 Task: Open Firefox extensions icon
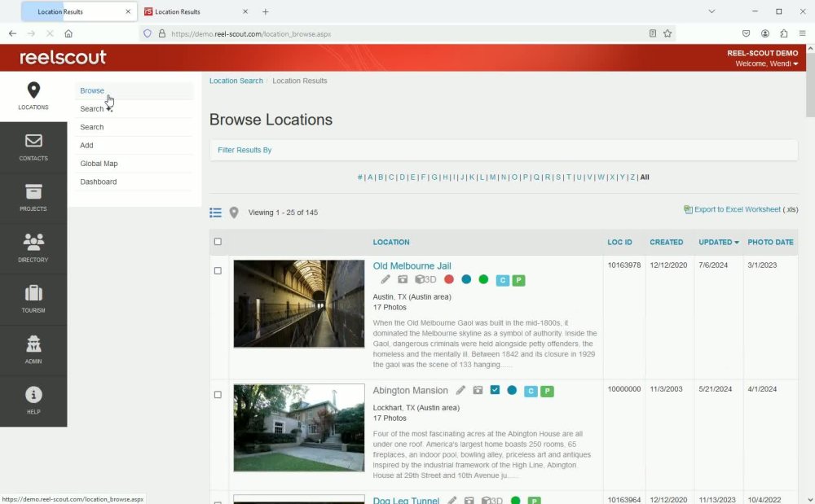click(783, 33)
